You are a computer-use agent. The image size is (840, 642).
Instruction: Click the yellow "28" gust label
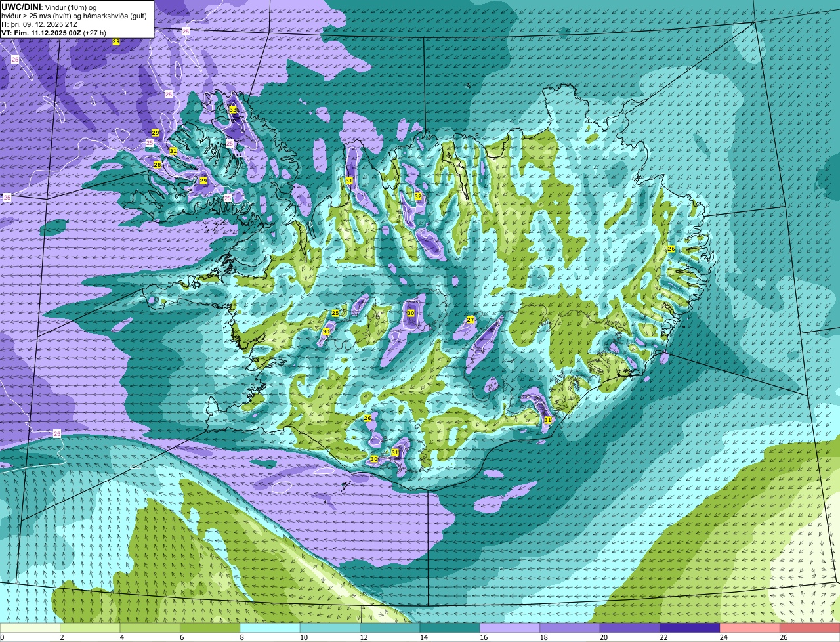point(157,165)
